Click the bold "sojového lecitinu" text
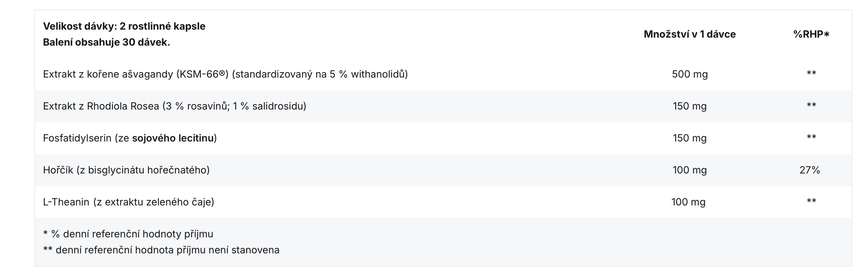The height and width of the screenshot is (275, 868). tap(173, 138)
